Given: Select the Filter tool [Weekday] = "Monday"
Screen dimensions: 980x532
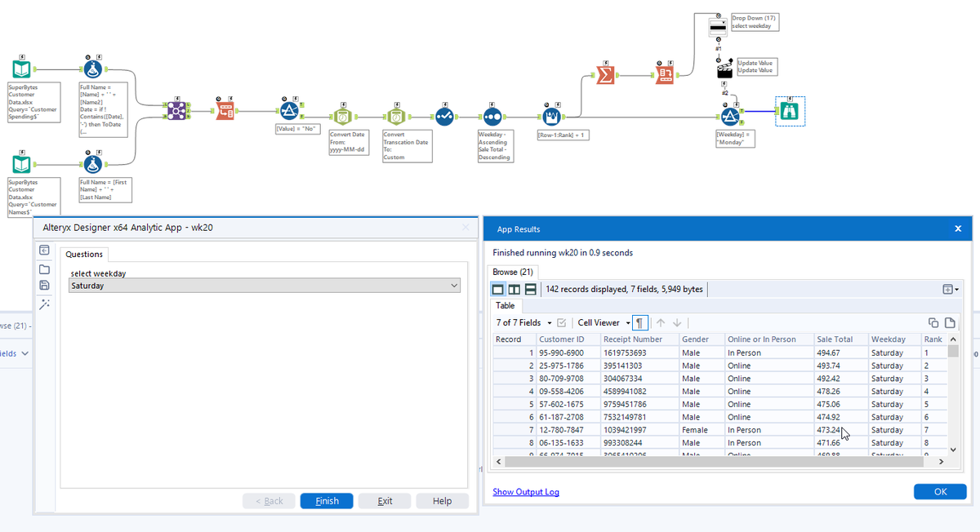Looking at the screenshot, I should point(731,117).
